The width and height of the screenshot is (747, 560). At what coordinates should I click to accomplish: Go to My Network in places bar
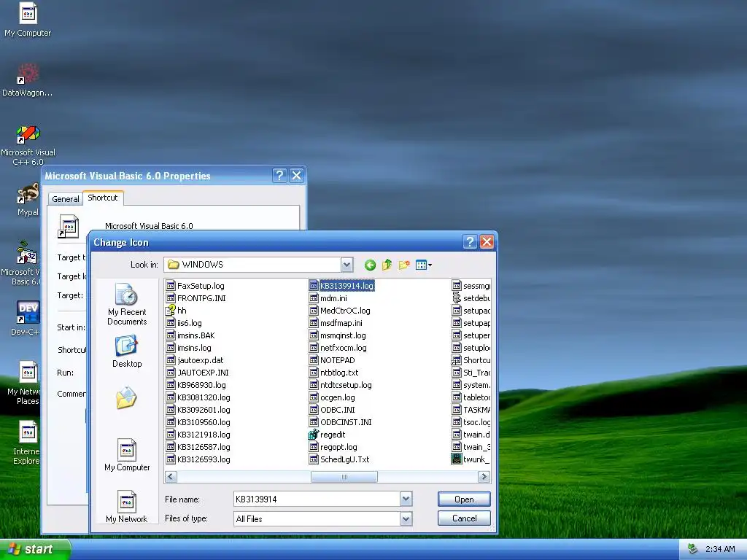point(127,507)
